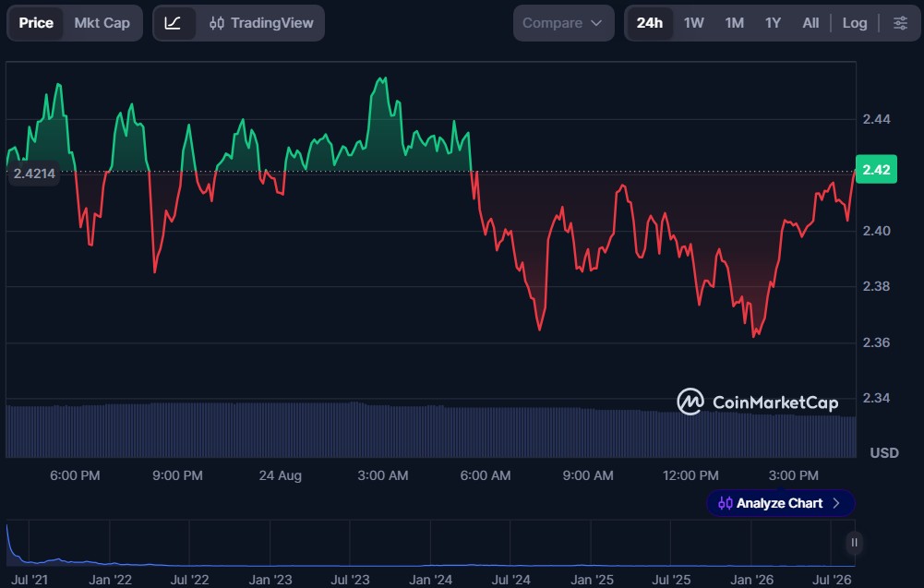924x588 pixels.
Task: Click the 9:00 PM time axis label
Action: click(x=177, y=475)
